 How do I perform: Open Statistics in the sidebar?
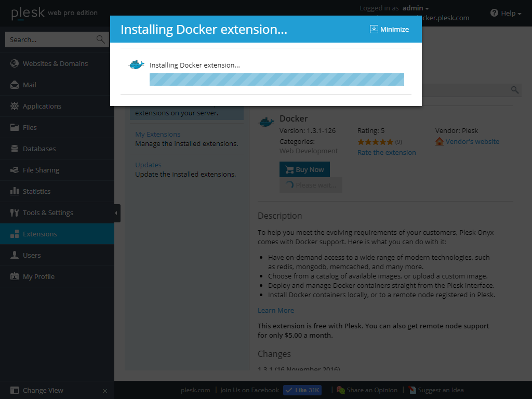(57, 191)
